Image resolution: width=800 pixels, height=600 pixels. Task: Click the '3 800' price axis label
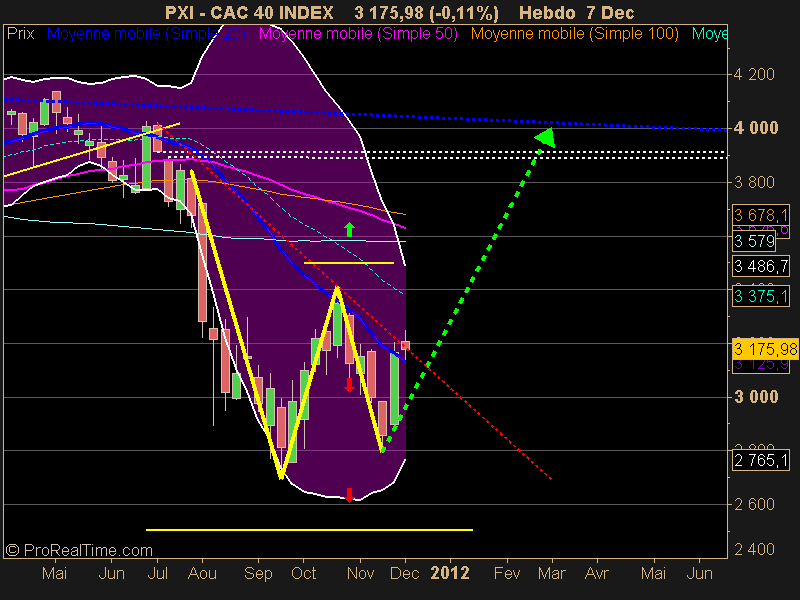click(754, 182)
